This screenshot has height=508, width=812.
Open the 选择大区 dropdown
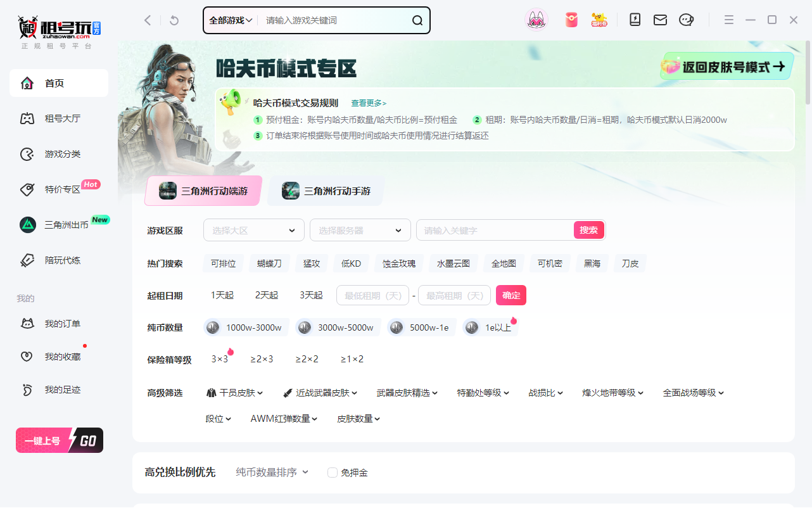coord(254,230)
